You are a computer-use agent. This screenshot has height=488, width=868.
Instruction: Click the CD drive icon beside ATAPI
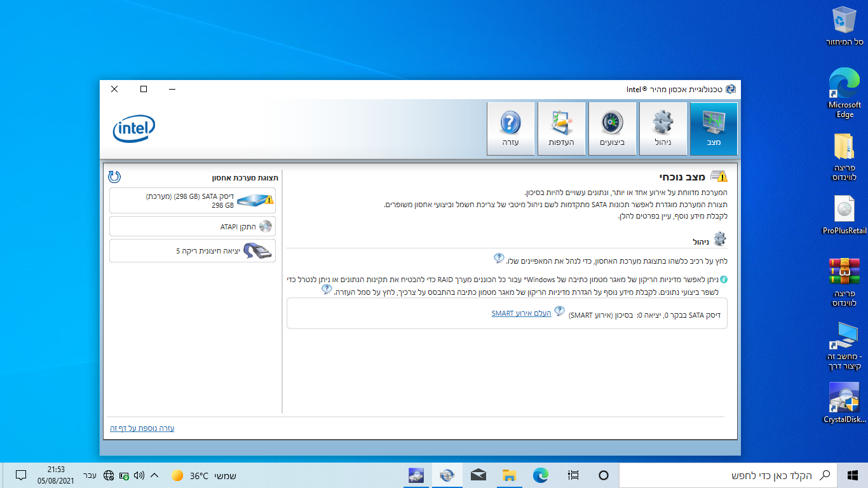click(x=266, y=226)
